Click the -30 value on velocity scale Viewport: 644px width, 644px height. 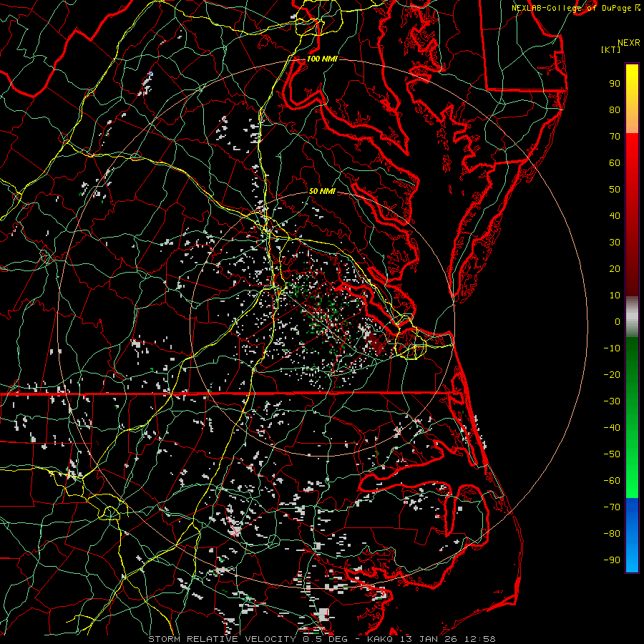point(612,401)
